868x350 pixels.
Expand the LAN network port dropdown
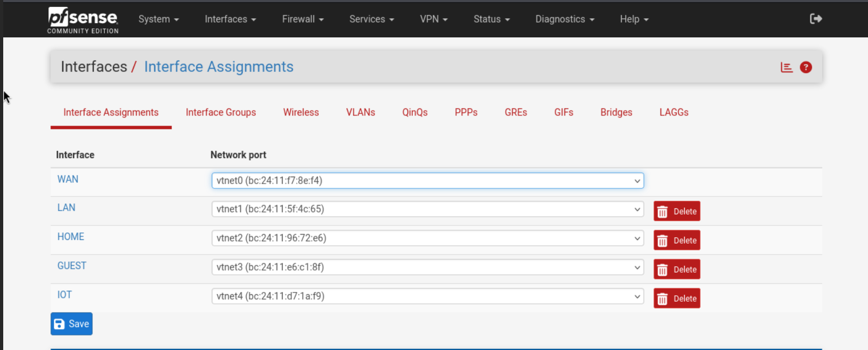point(428,209)
